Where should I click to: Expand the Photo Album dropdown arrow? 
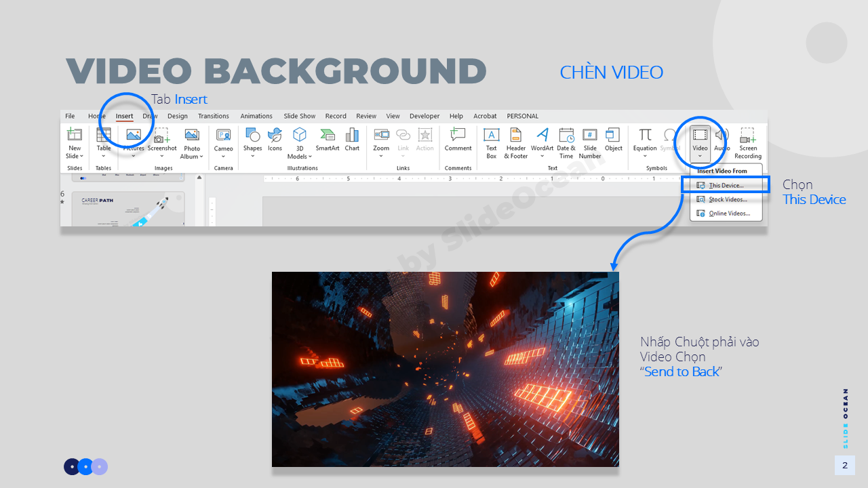click(201, 157)
